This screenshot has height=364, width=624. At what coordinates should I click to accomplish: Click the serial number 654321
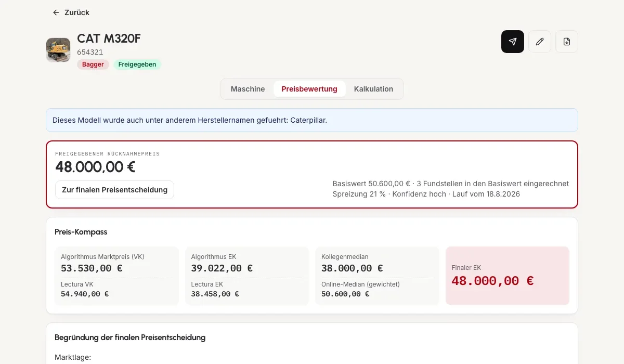(90, 52)
